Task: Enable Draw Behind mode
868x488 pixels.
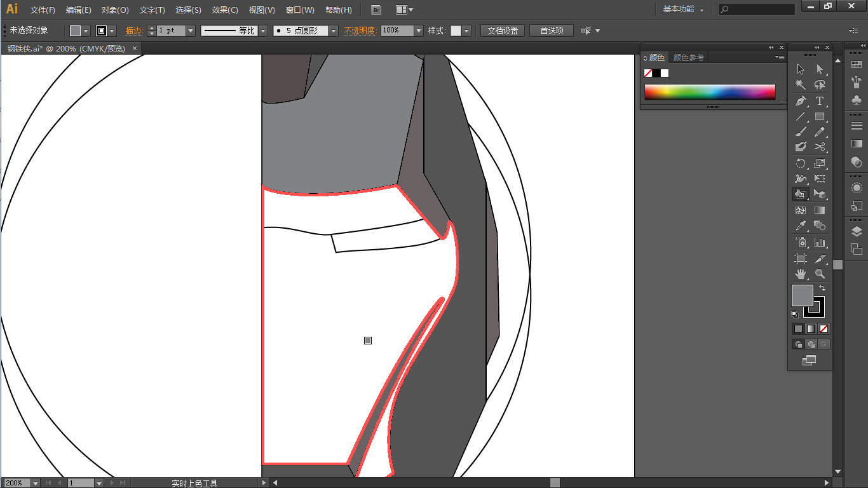Action: 811,344
